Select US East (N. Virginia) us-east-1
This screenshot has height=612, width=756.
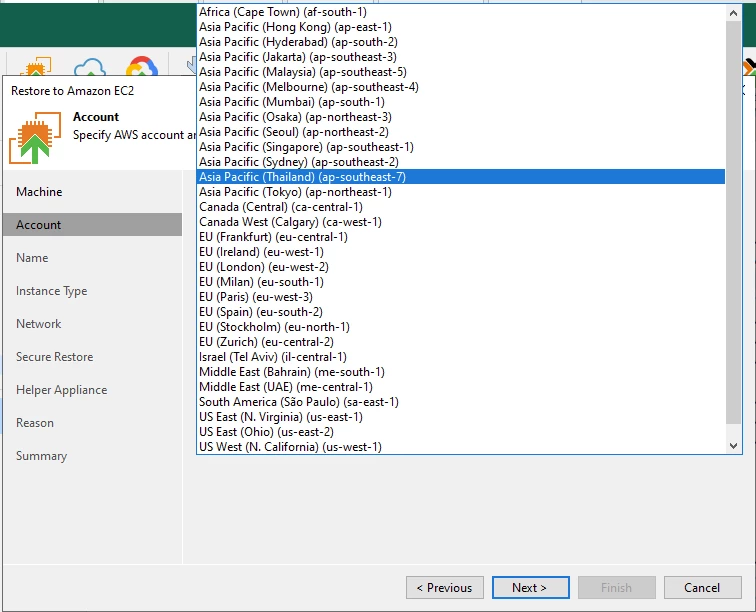pyautogui.click(x=461, y=417)
